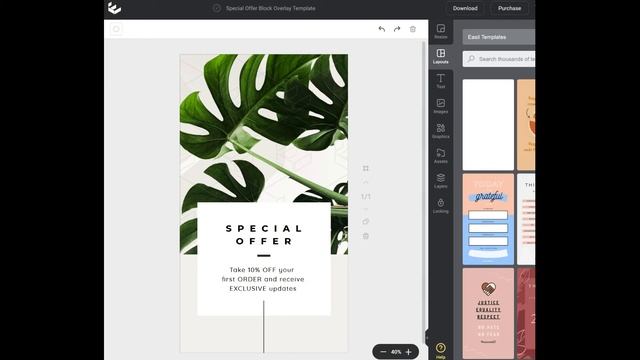Select the Text tool

click(441, 81)
